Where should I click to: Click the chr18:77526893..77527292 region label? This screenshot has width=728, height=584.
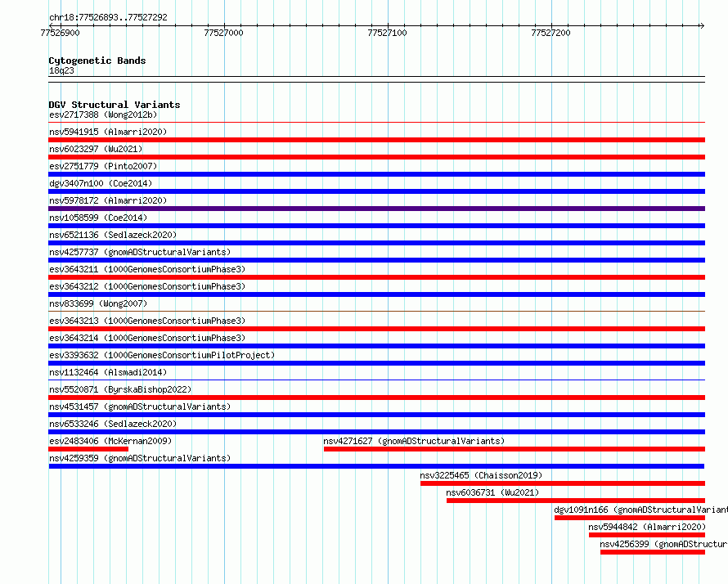pyautogui.click(x=108, y=18)
